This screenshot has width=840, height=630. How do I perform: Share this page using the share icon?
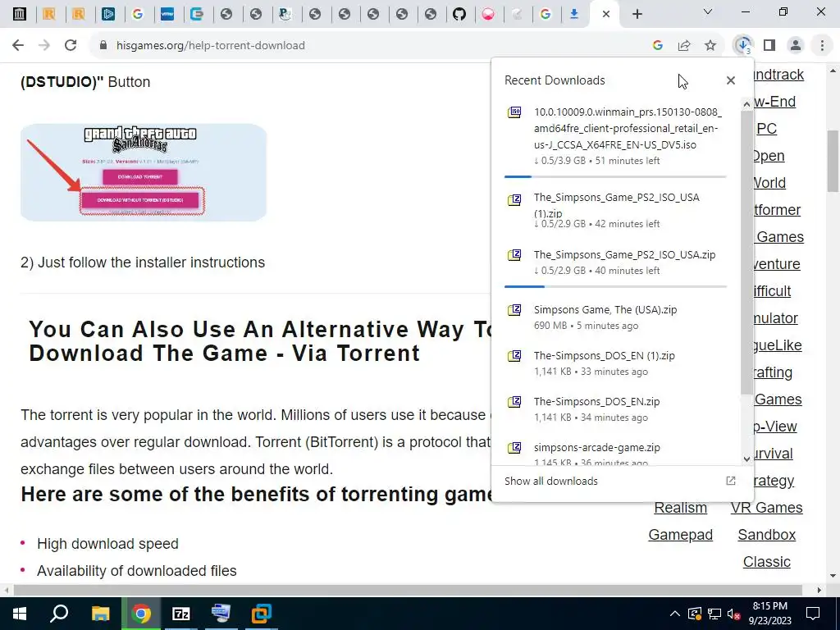click(684, 46)
